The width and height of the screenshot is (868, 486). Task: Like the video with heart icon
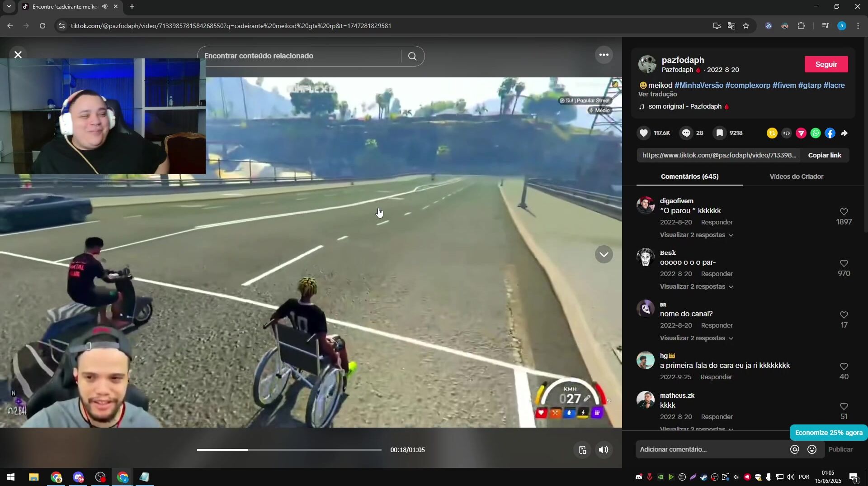(644, 133)
